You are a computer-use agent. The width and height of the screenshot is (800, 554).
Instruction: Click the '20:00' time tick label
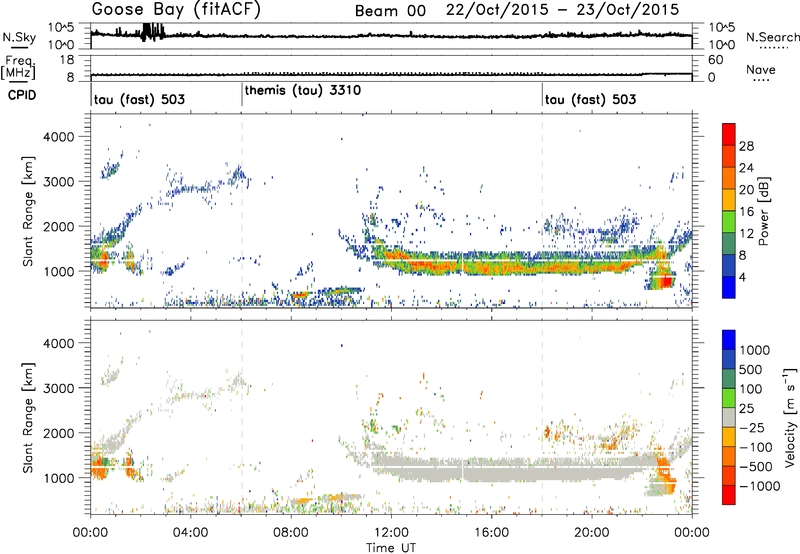[591, 533]
